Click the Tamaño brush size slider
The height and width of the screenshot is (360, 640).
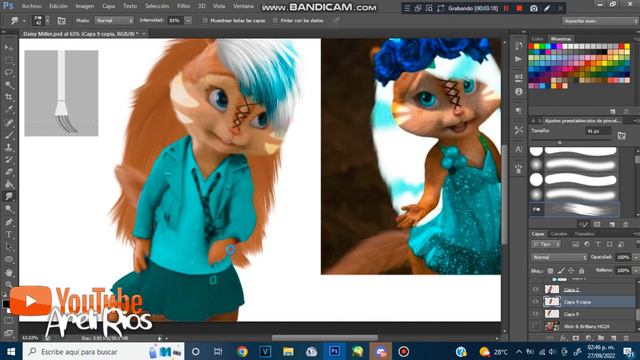(572, 142)
